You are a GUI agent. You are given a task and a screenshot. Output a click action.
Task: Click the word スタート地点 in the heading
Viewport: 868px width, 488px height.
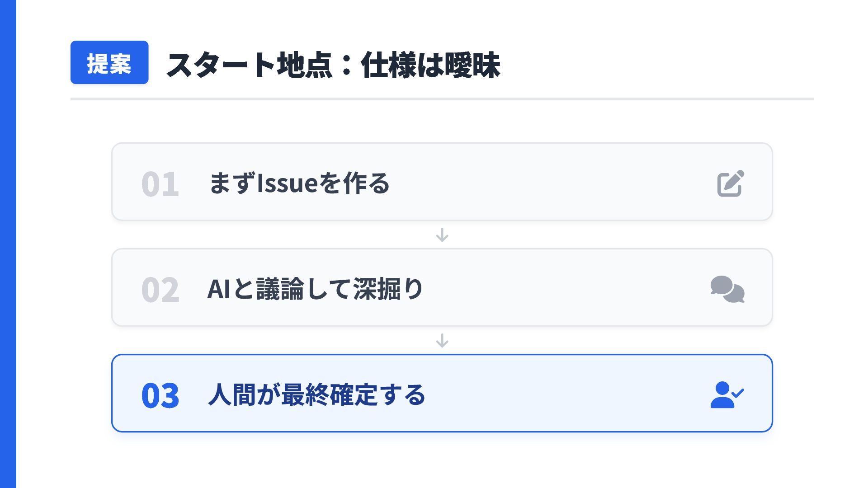point(250,65)
